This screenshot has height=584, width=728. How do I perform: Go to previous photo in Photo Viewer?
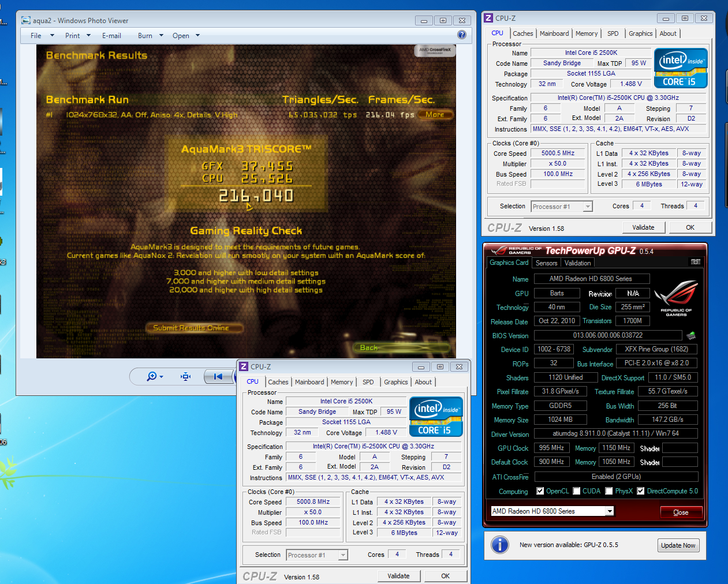(218, 377)
